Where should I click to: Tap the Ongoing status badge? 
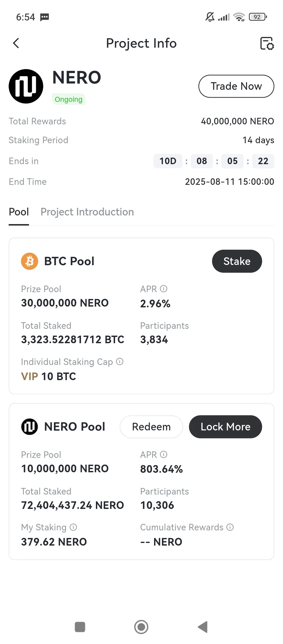click(69, 99)
